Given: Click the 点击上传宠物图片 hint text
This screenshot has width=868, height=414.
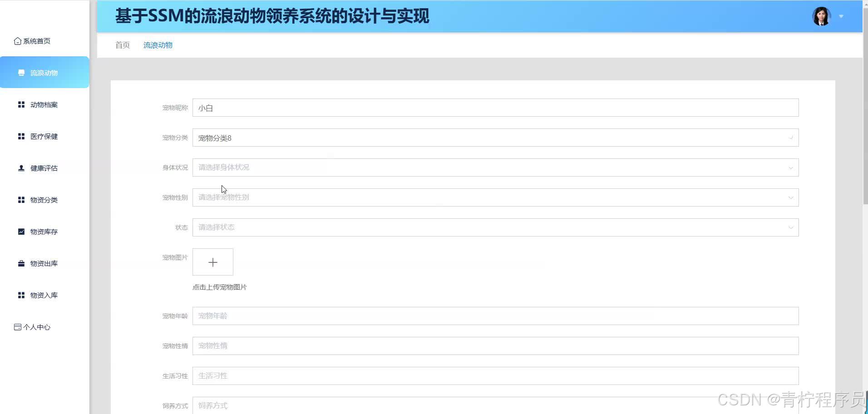Looking at the screenshot, I should pos(220,287).
